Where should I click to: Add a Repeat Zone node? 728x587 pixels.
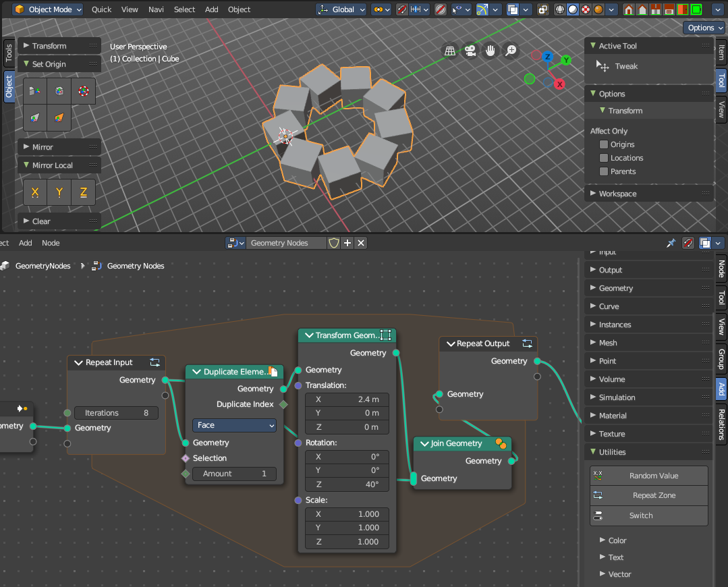(x=649, y=495)
